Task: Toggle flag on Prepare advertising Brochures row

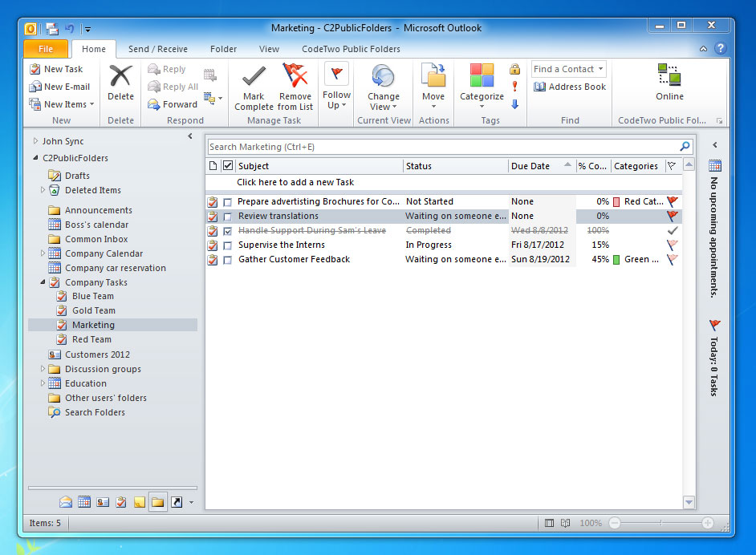Action: [x=672, y=201]
